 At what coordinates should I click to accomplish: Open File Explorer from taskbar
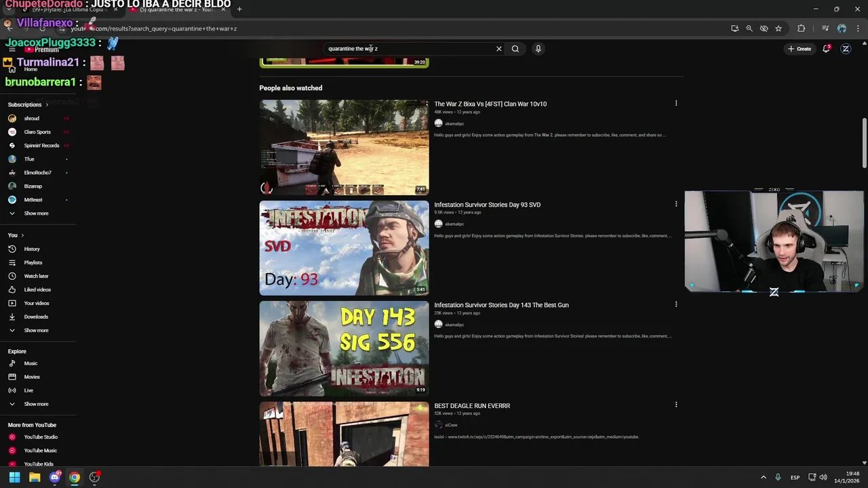click(35, 477)
